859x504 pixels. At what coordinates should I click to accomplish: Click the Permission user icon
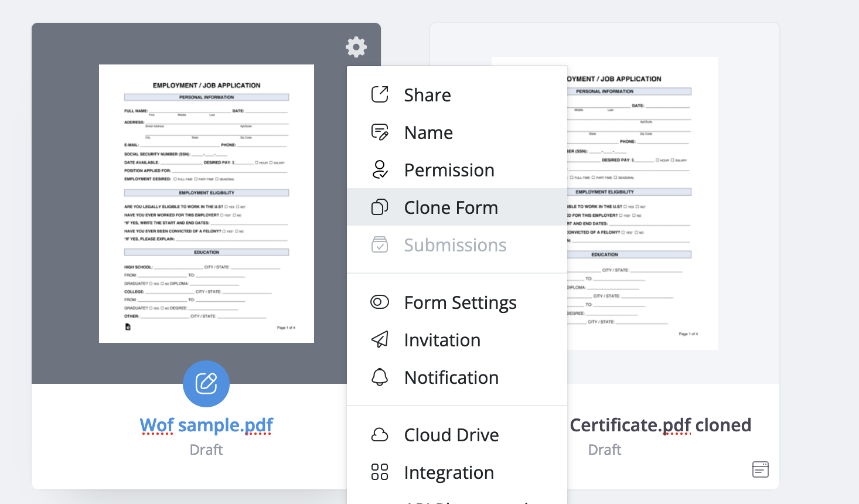(380, 170)
